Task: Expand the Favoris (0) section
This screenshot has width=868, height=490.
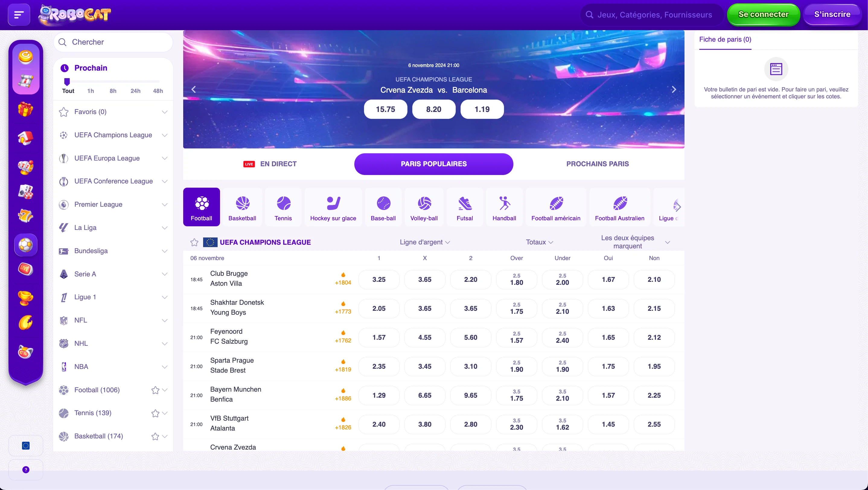Action: (x=113, y=112)
